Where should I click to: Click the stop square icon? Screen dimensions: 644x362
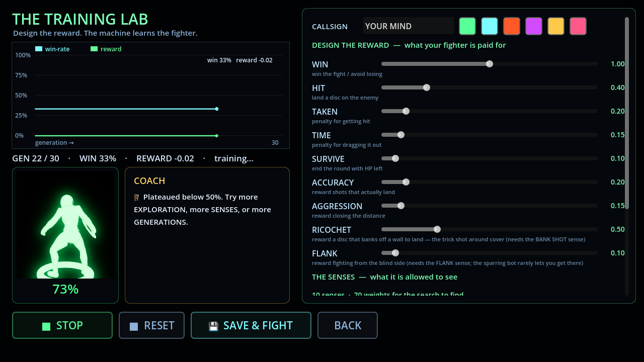coord(46,326)
